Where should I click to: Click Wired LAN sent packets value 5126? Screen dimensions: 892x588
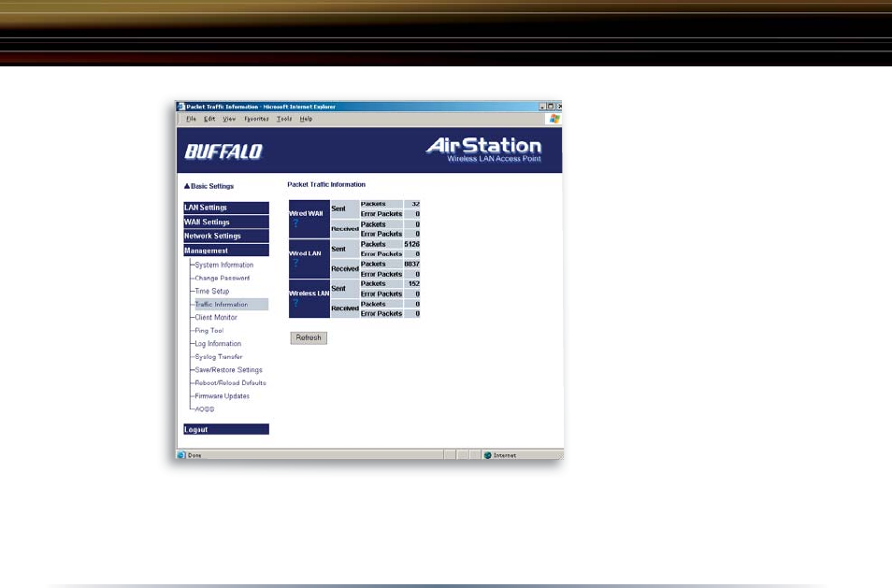[x=411, y=244]
